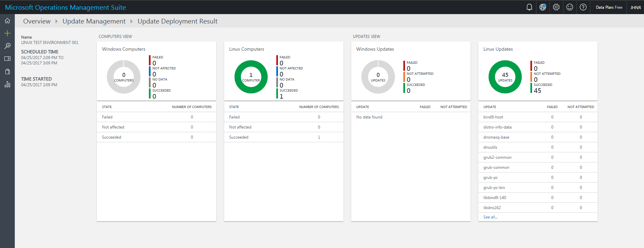644x248 pixels.
Task: Click FAILED header in Windows Updates table
Action: (x=425, y=107)
